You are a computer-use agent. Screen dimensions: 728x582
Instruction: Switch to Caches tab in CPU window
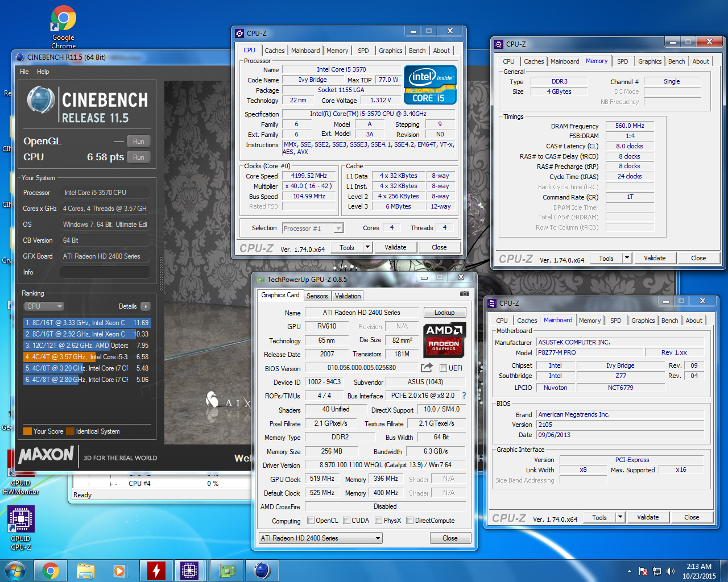point(275,51)
